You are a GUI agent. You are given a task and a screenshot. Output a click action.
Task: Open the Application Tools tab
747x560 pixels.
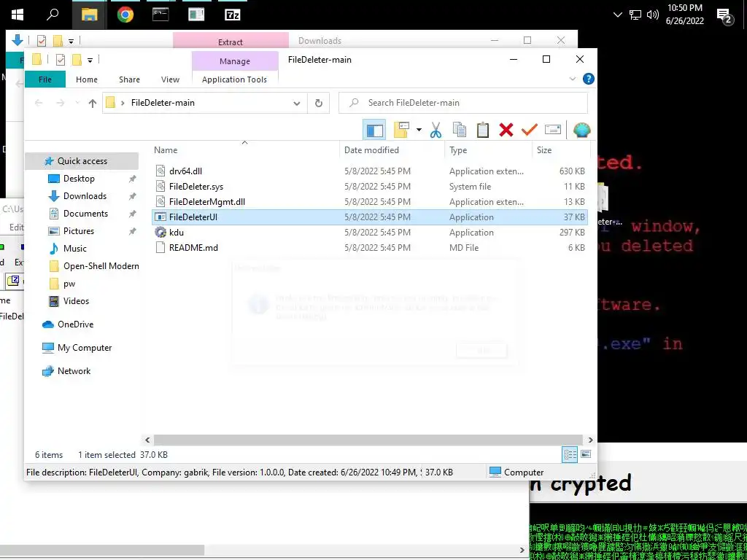234,79
